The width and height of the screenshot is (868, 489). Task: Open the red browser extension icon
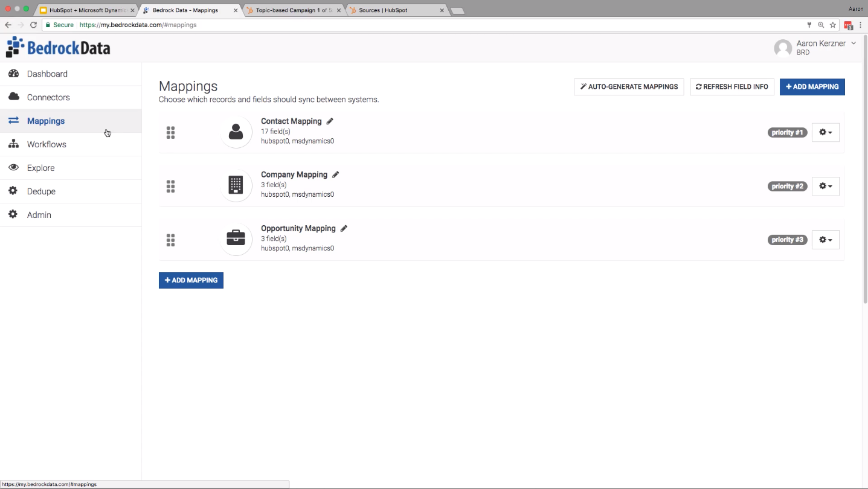click(848, 25)
